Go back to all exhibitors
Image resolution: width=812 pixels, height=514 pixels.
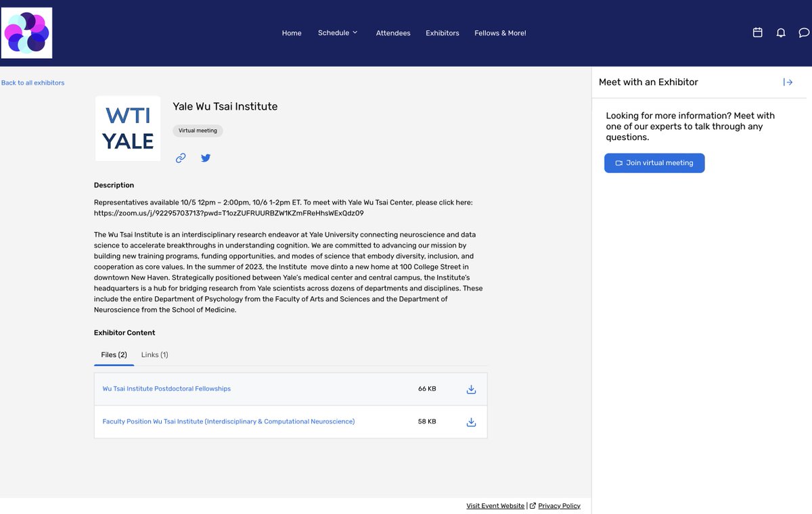(x=32, y=83)
